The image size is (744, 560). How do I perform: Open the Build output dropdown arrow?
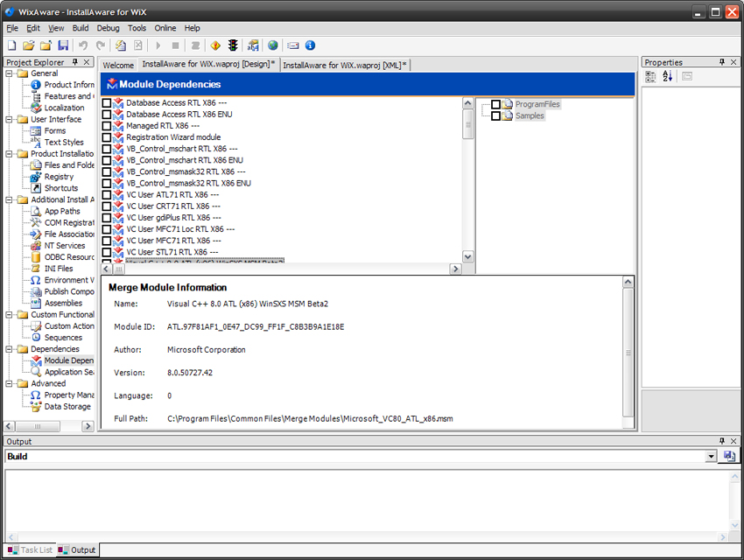tap(711, 456)
